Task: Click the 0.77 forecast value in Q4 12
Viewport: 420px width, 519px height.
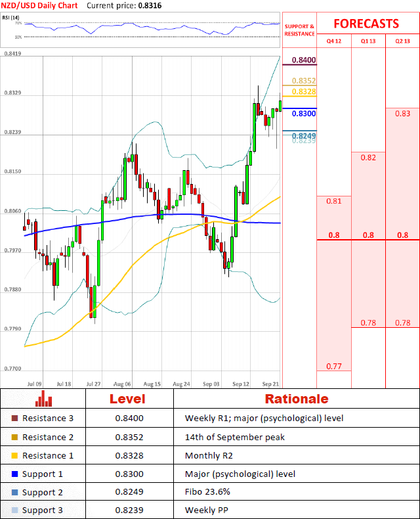Action: click(x=334, y=366)
